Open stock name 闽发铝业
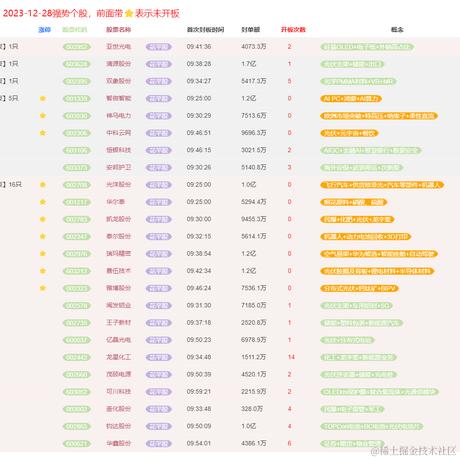460x460 pixels. [118, 305]
